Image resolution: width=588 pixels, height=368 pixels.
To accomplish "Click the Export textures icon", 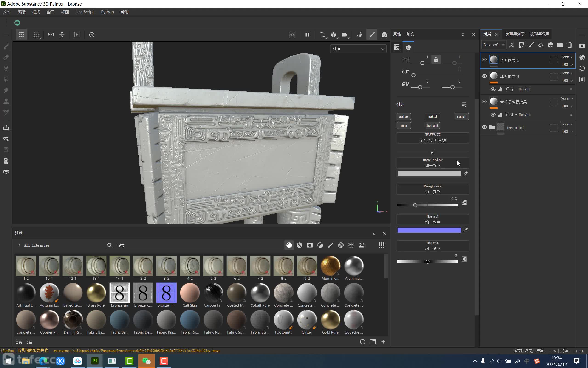I will pyautogui.click(x=6, y=128).
